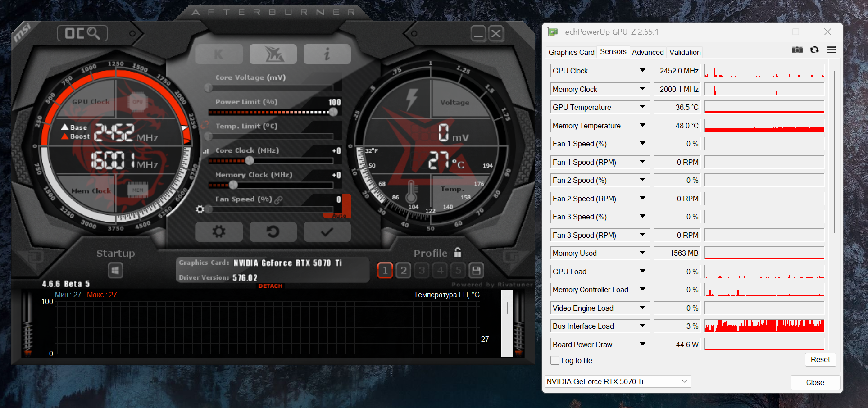
Task: Minimize the Afterburner window
Action: point(478,33)
